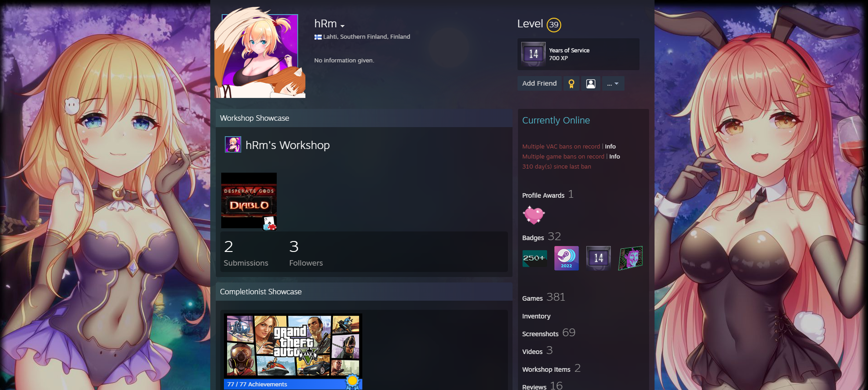Viewport: 868px width, 390px height.
Task: Click the 'Multiple game bans on record' text
Action: tap(563, 156)
